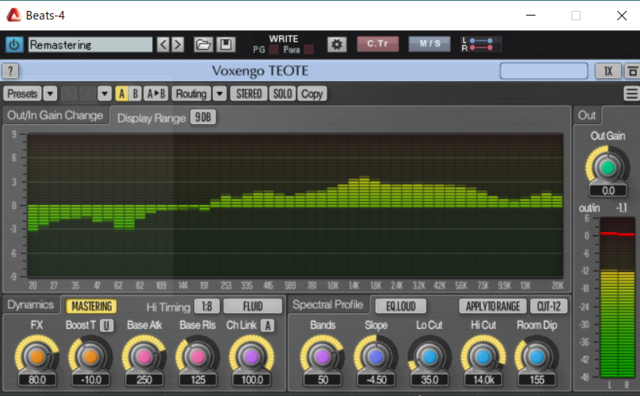The width and height of the screenshot is (640, 396).
Task: Toggle the WRITE Para indicator box
Action: [309, 50]
